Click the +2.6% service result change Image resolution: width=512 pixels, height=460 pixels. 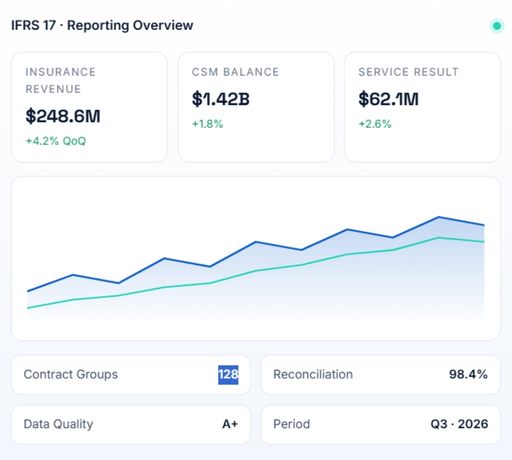pyautogui.click(x=375, y=124)
